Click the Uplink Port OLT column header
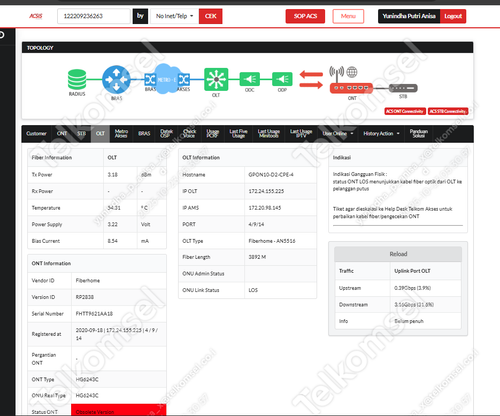The height and width of the screenshot is (416, 500). pyautogui.click(x=412, y=271)
